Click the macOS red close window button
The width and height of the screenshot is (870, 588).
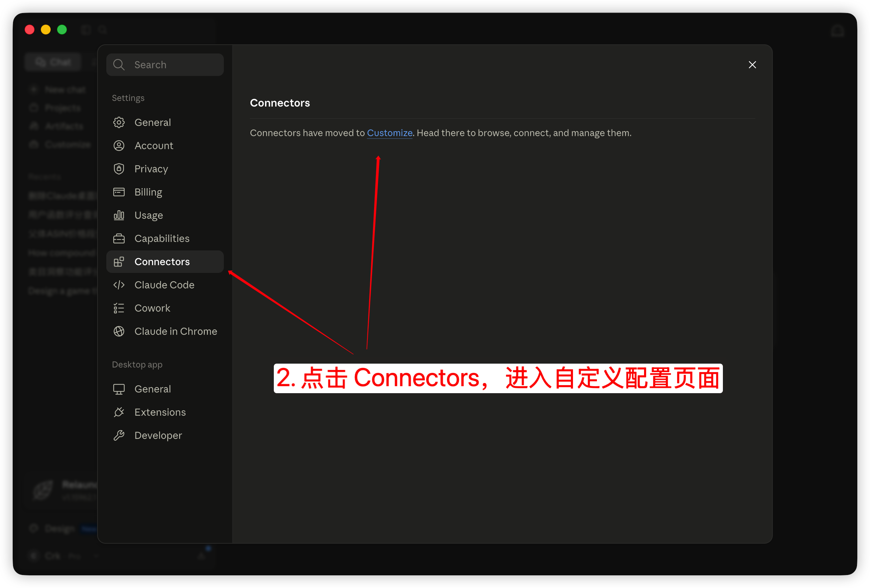pyautogui.click(x=30, y=30)
